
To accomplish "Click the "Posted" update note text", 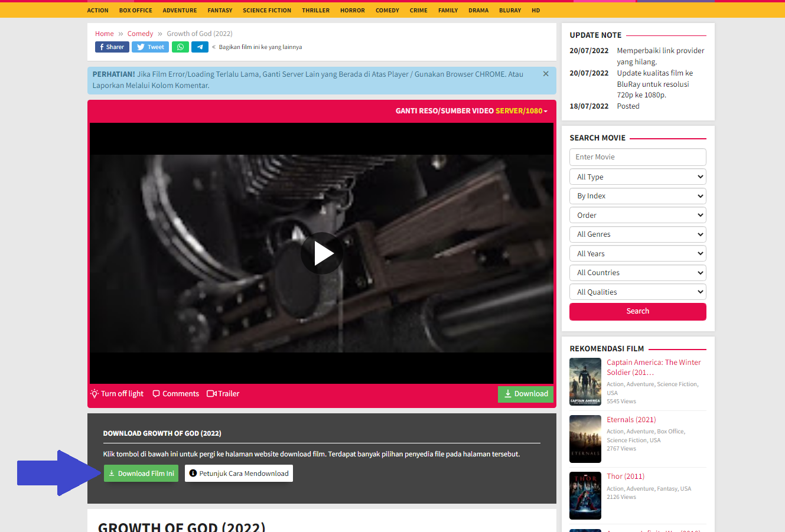I will [x=628, y=106].
